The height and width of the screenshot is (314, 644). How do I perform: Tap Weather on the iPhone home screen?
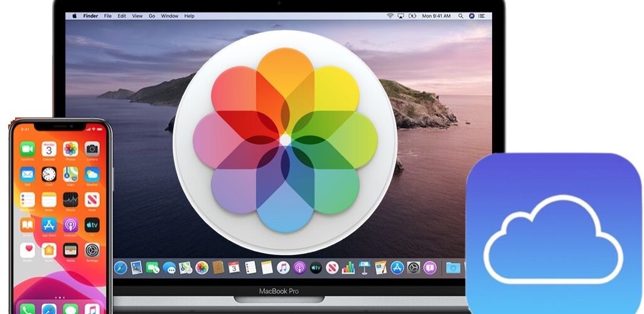[x=92, y=174]
